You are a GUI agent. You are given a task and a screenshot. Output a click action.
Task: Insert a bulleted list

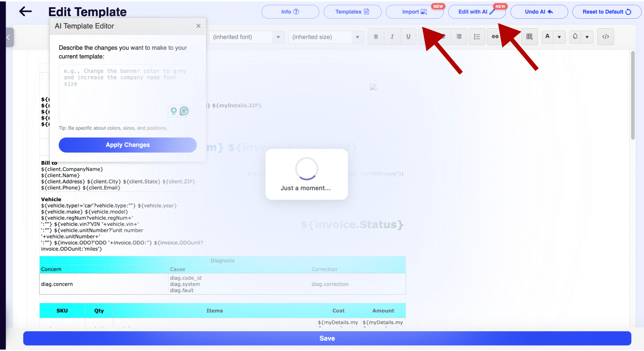click(x=477, y=37)
